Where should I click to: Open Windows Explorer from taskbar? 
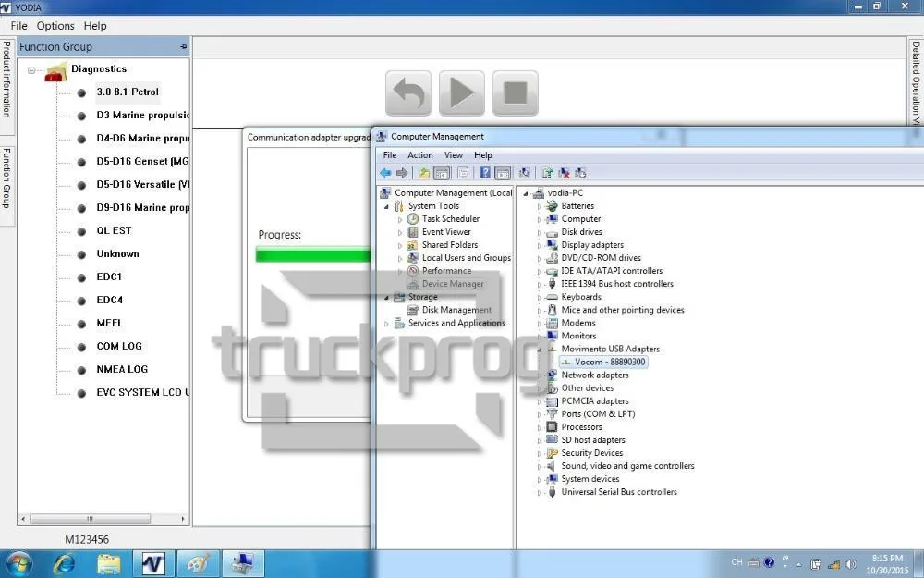coord(108,564)
